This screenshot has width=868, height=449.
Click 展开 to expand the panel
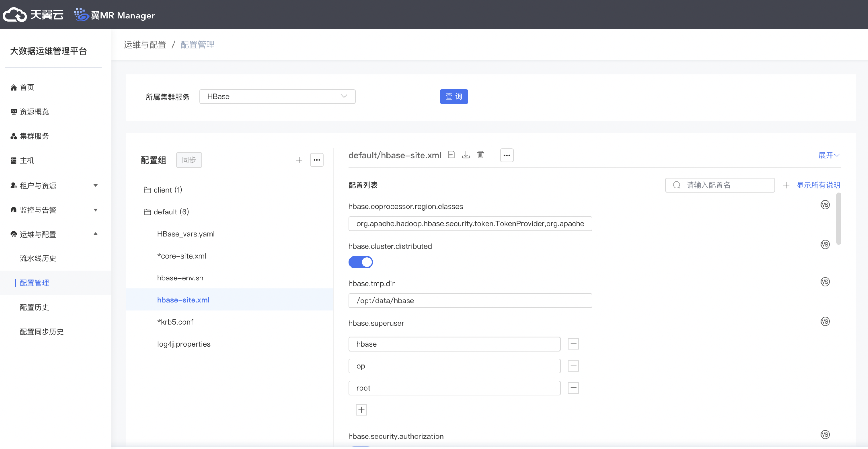pyautogui.click(x=829, y=155)
